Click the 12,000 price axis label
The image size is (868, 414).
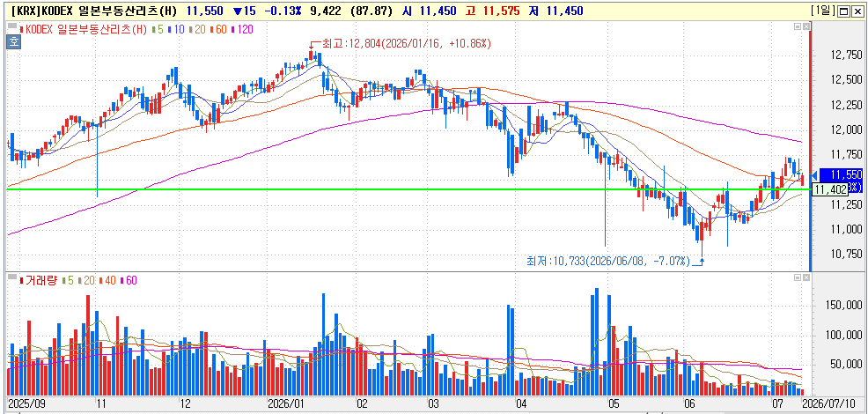(x=846, y=129)
